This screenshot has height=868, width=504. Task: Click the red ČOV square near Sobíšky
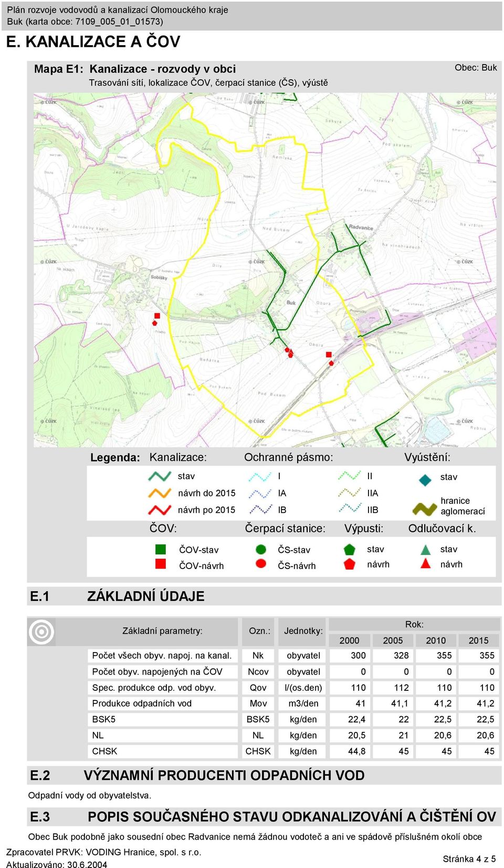click(x=156, y=315)
